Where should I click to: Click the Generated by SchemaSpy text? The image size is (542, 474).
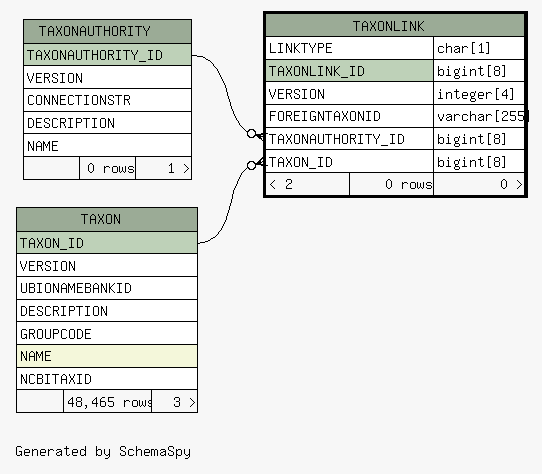click(103, 452)
